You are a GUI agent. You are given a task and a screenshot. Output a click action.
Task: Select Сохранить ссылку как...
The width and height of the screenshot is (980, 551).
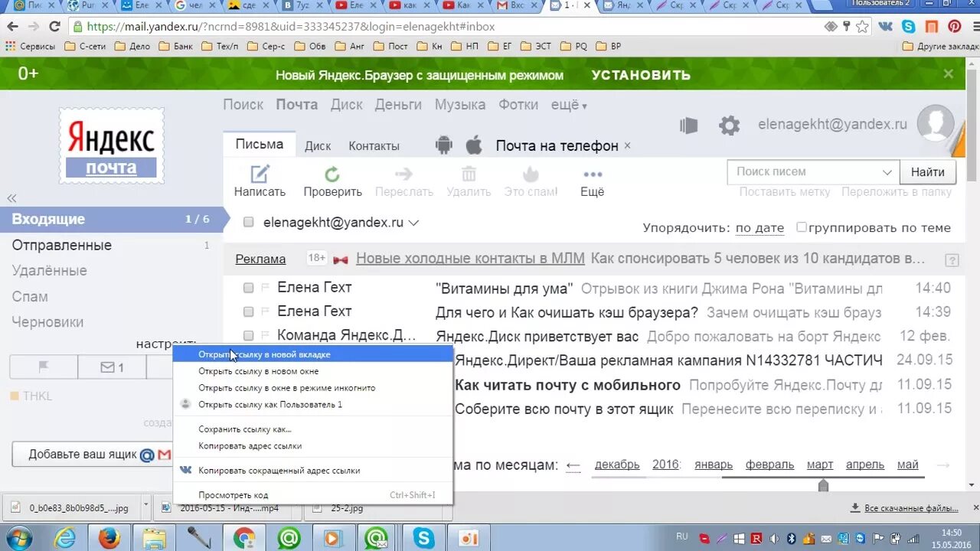click(x=313, y=429)
